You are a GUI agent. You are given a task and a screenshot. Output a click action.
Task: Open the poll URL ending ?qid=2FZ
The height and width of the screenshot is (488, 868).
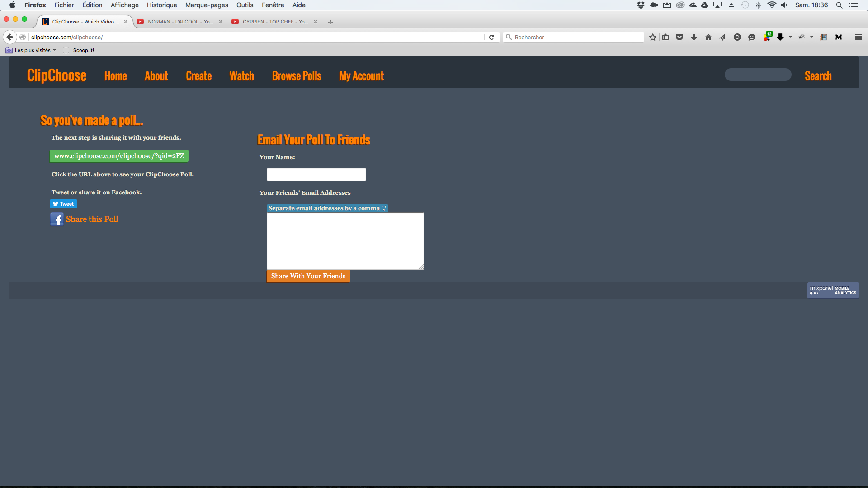coord(119,156)
